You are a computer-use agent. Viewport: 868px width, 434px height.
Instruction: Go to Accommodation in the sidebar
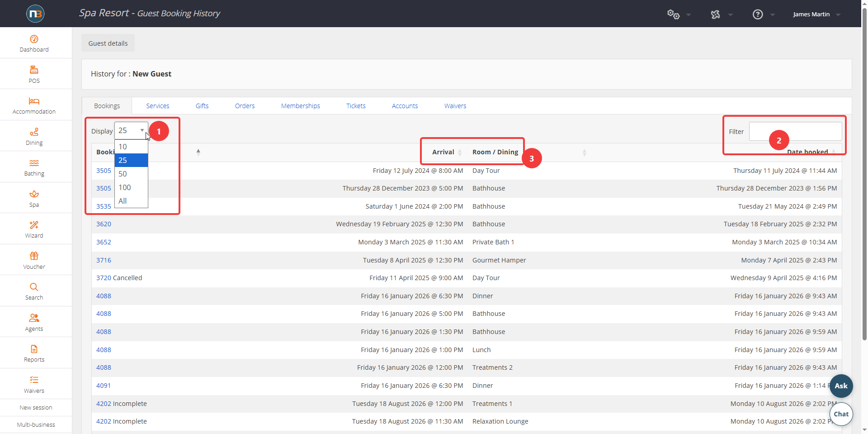pyautogui.click(x=34, y=105)
